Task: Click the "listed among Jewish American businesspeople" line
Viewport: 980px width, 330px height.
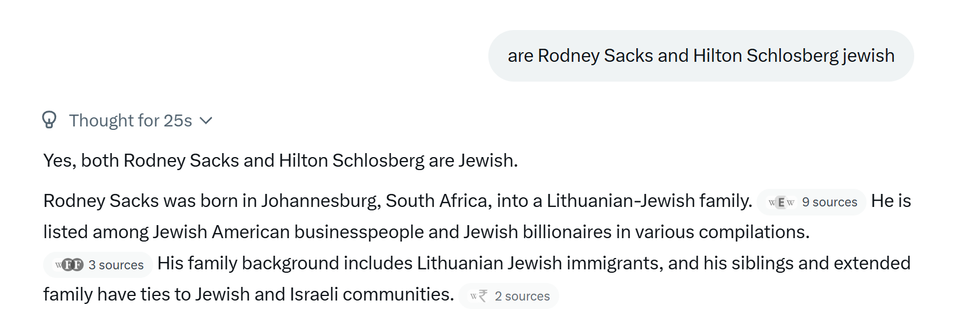Action: (426, 232)
